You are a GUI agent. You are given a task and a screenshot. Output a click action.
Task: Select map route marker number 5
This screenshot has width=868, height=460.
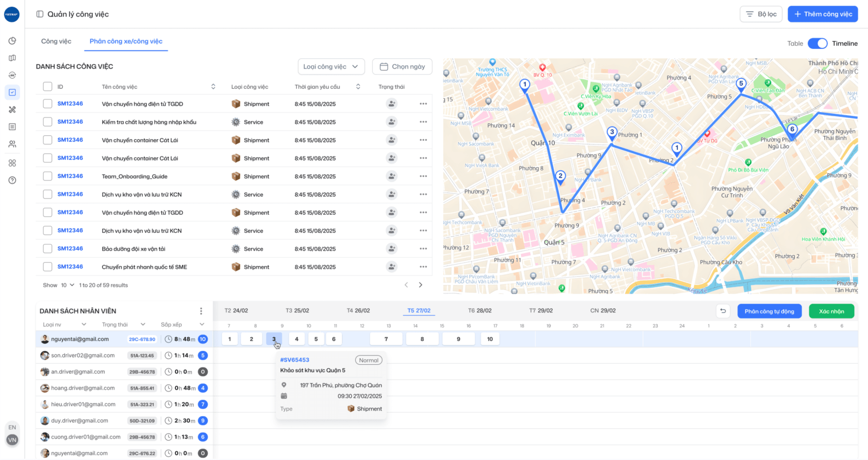pos(741,84)
